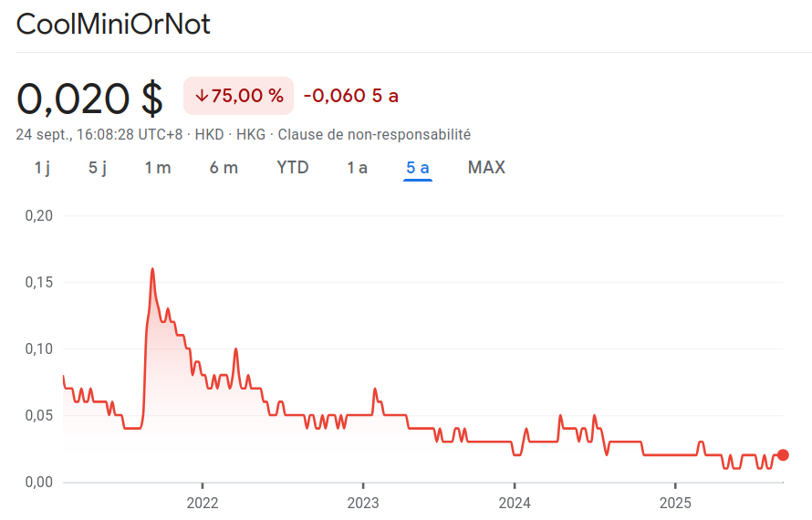Show the 1 m chart period

(157, 168)
